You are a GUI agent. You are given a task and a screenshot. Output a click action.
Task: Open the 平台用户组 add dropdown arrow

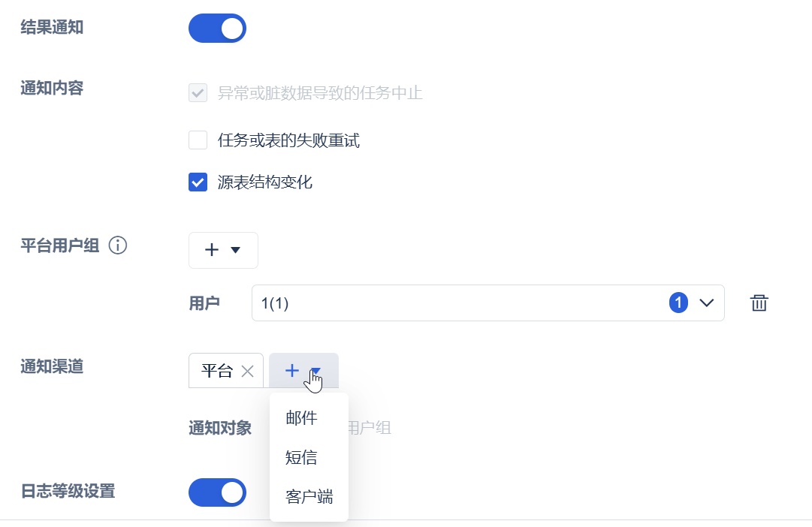(235, 251)
